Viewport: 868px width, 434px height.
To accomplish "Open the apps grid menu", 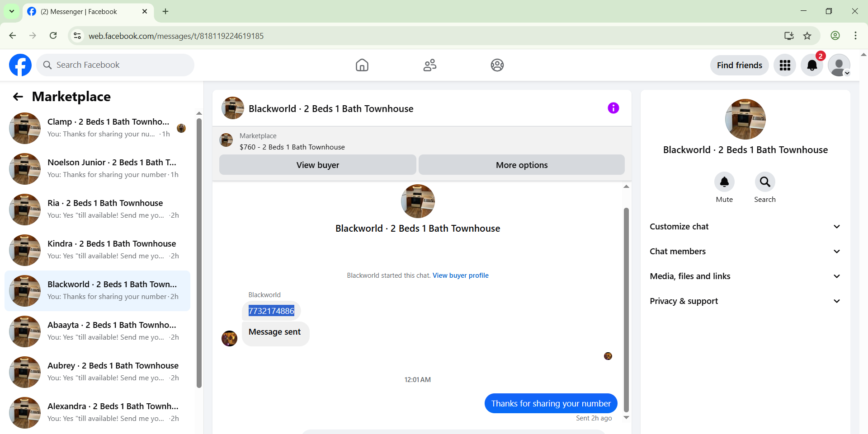I will pos(785,65).
